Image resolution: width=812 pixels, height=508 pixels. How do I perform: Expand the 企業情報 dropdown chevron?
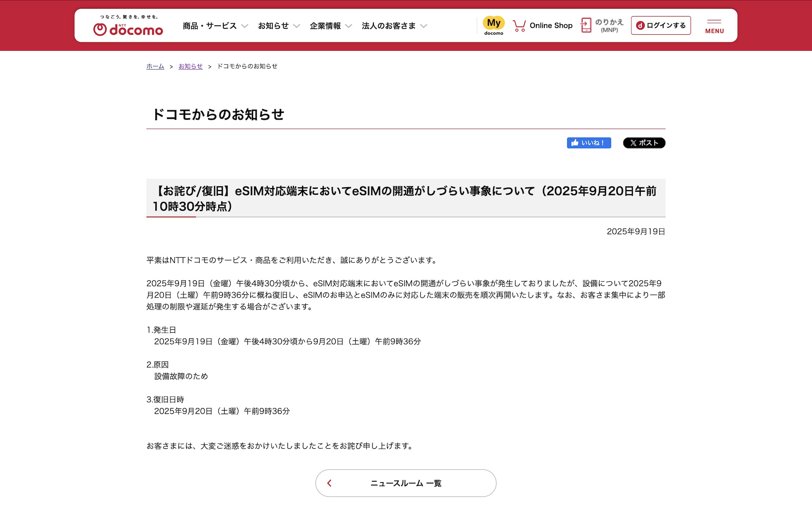(348, 26)
